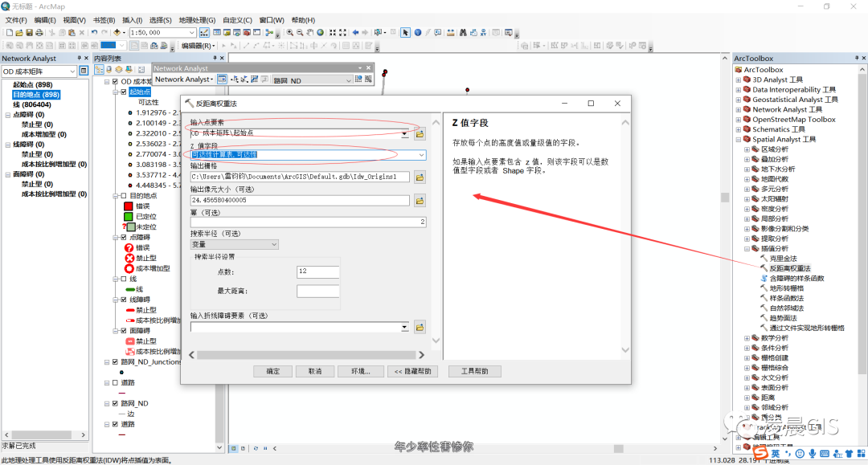Open 视图(V) menu
The height and width of the screenshot is (465, 868).
click(x=74, y=20)
